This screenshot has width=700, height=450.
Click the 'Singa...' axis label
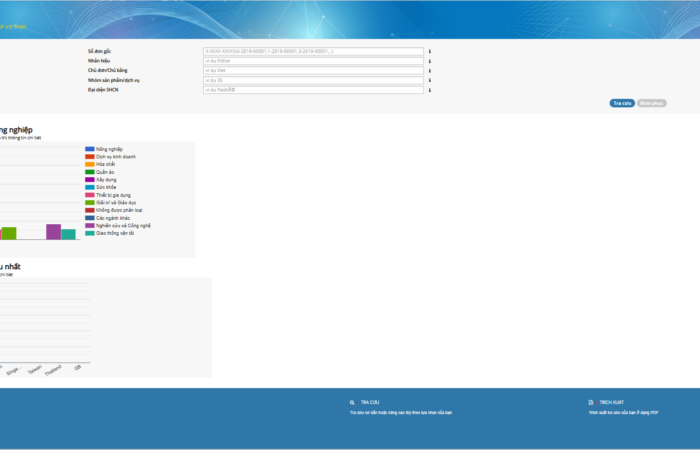pyautogui.click(x=13, y=370)
